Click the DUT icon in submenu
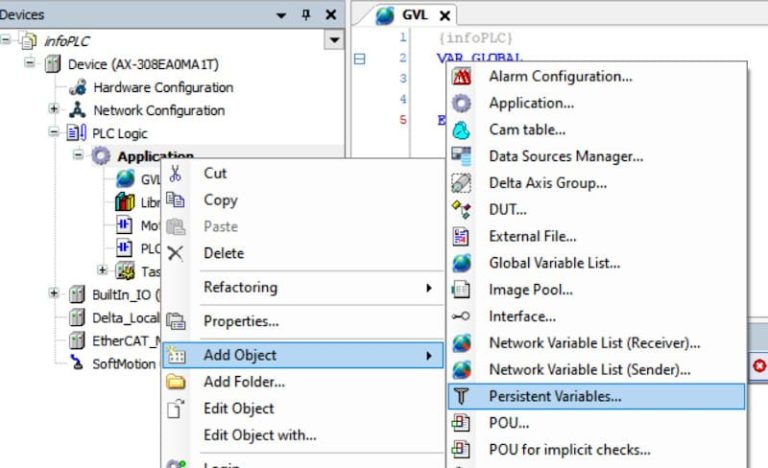The width and height of the screenshot is (768, 468). coord(461,210)
